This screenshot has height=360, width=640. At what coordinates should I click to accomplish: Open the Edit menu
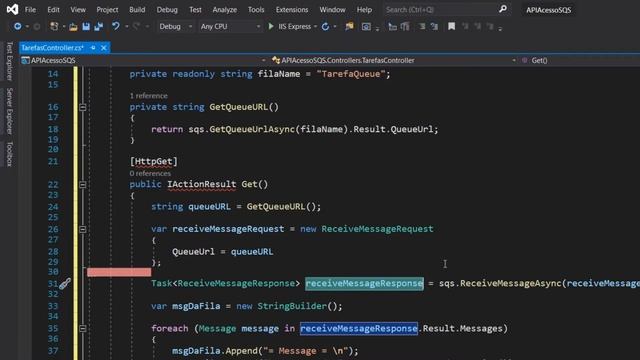coord(53,9)
